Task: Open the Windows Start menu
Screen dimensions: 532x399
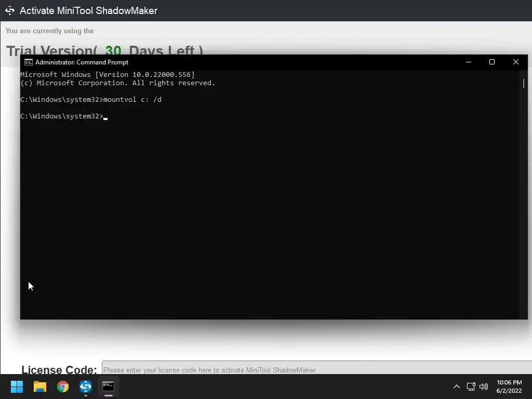Action: (17, 387)
